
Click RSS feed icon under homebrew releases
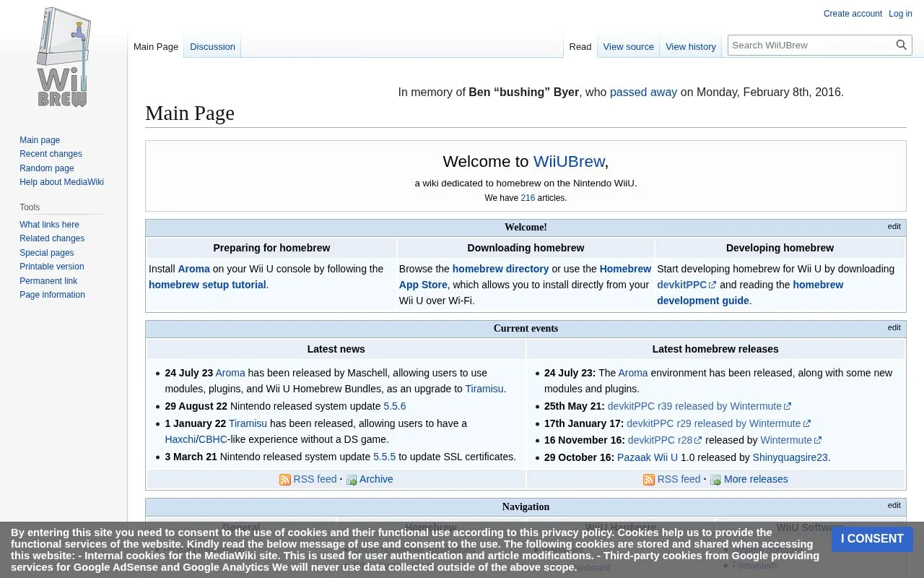(649, 480)
